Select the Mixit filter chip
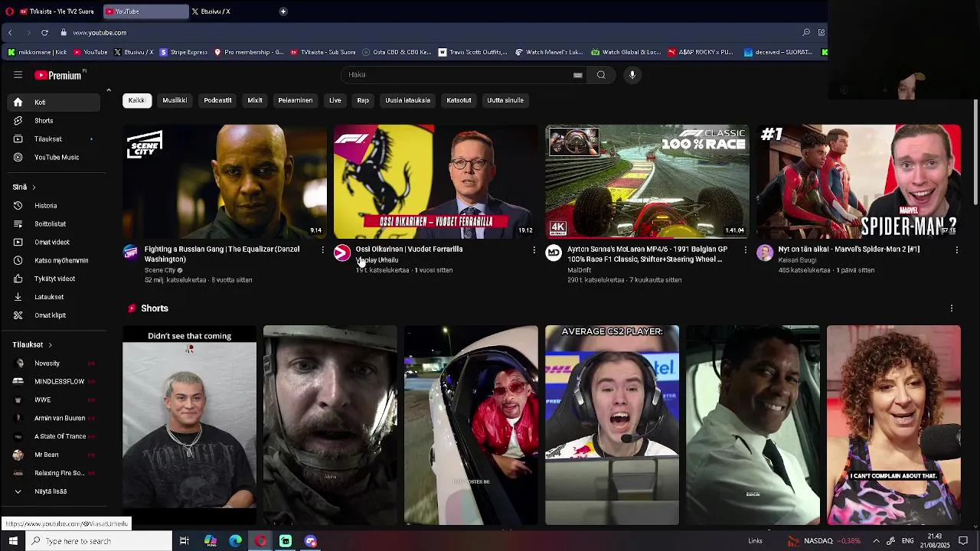The image size is (980, 551). (255, 100)
